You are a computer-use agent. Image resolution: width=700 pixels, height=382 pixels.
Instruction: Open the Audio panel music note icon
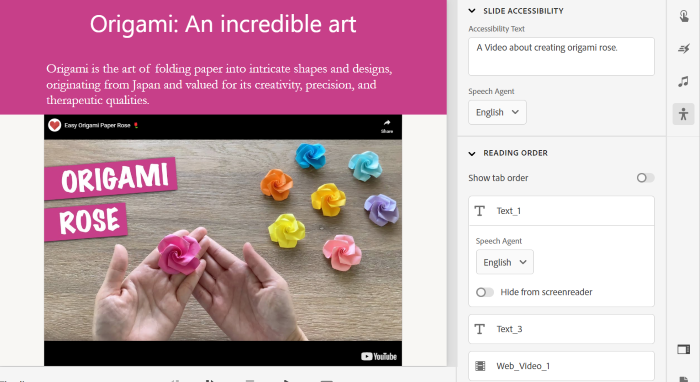tap(683, 81)
